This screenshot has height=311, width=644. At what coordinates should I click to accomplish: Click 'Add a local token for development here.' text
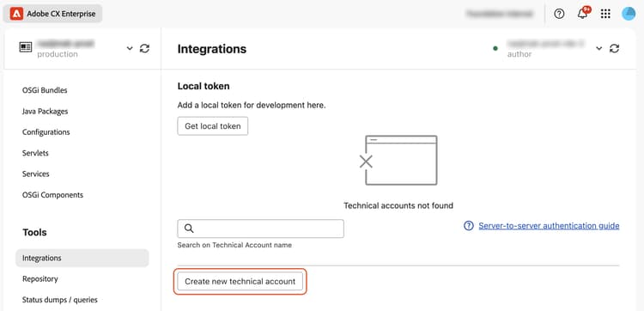[x=252, y=106]
